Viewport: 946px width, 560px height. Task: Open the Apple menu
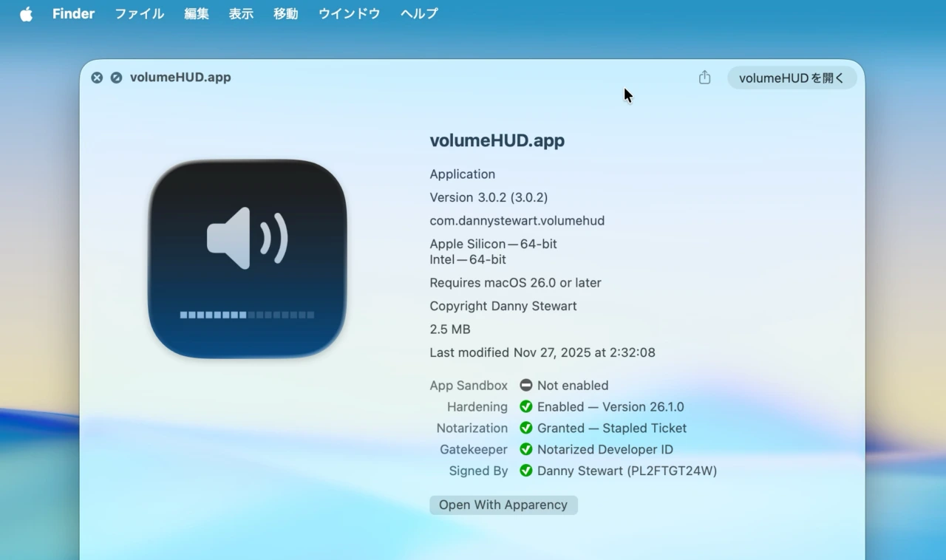(x=26, y=13)
